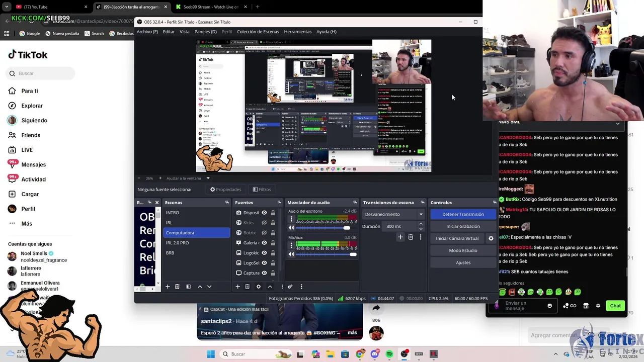Undock the Mezclador de audio panel
Screen dimensions: 644x362
355,203
